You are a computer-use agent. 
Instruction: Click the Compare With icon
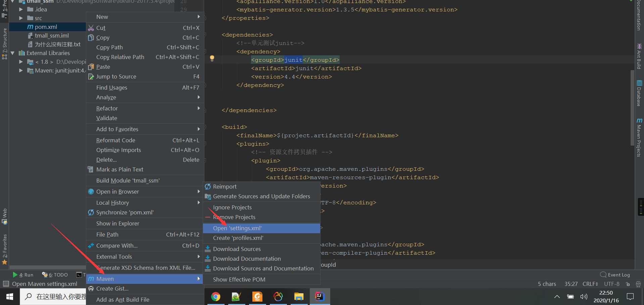pos(91,246)
